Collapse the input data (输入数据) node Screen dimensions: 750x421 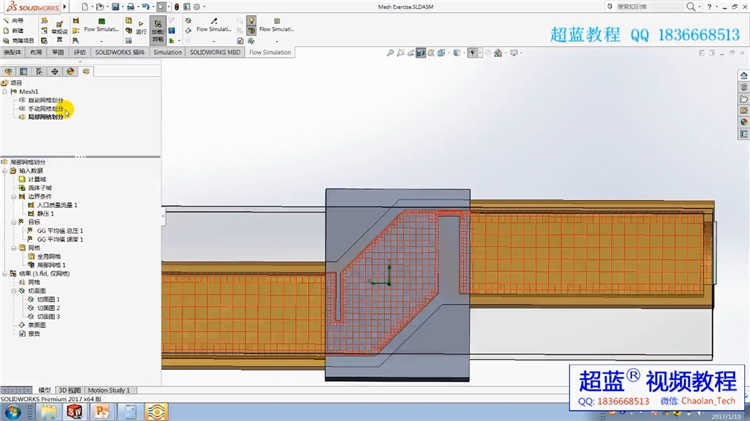coord(5,171)
